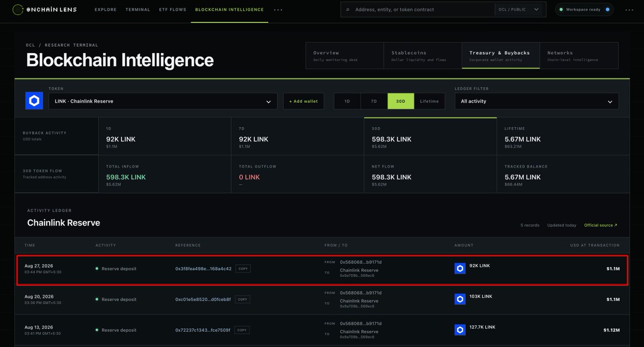Click the LINK icon next to 127.7K LINK
This screenshot has width=644, height=347.
[460, 330]
